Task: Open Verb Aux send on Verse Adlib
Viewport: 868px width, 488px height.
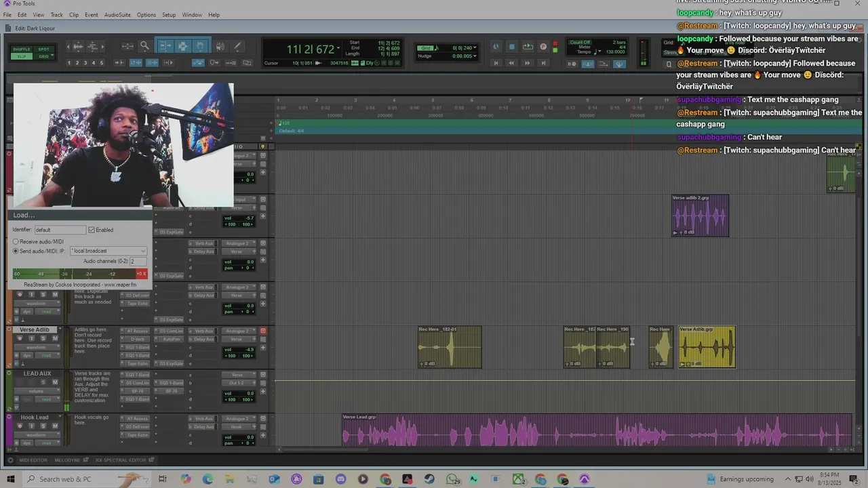Action: pos(204,331)
